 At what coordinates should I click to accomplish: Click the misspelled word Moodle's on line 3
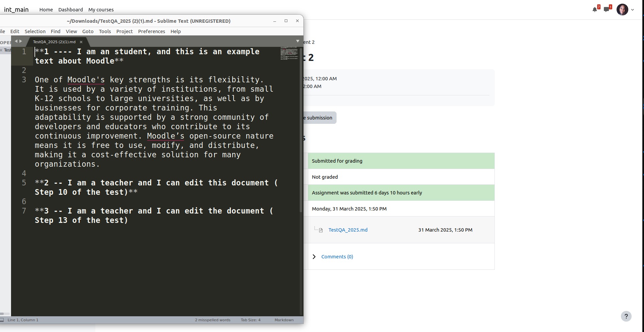[86, 80]
